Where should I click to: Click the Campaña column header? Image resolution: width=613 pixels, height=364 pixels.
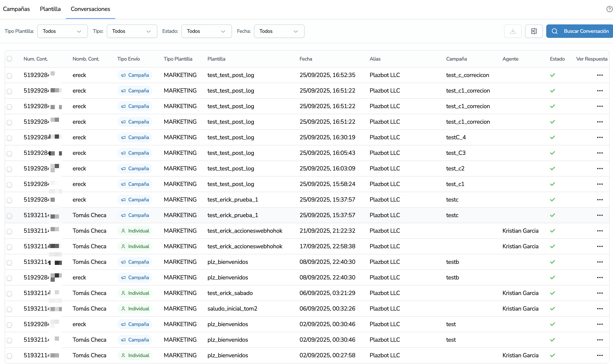(456, 59)
